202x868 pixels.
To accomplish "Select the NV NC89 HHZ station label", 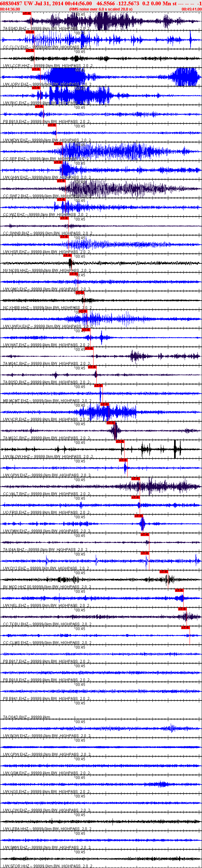I will pyautogui.click(x=47, y=270).
